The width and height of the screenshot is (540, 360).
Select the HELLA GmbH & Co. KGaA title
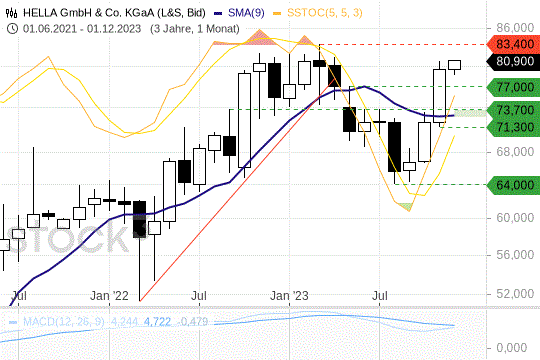[114, 13]
